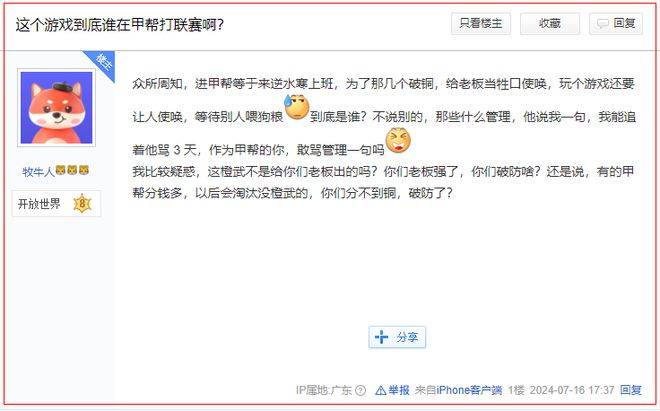The image size is (660, 411).
Task: Click the 只看楼主 button
Action: click(x=481, y=23)
